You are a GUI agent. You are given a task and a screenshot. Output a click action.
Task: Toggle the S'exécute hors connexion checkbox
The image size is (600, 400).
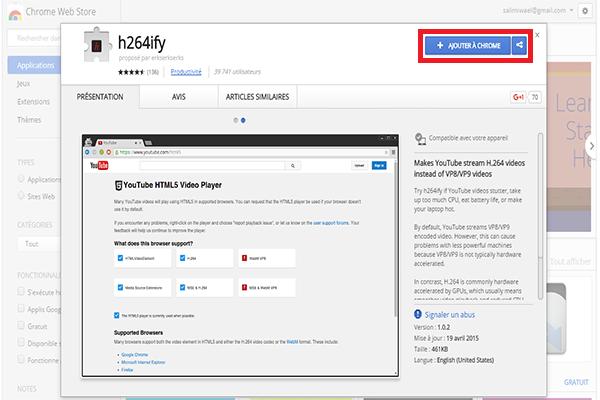tap(21, 292)
